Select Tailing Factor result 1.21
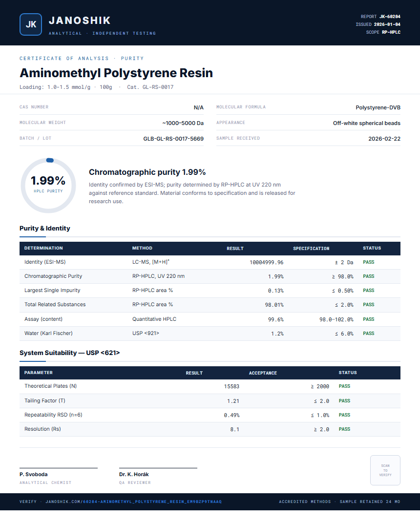420x524 pixels. (233, 401)
